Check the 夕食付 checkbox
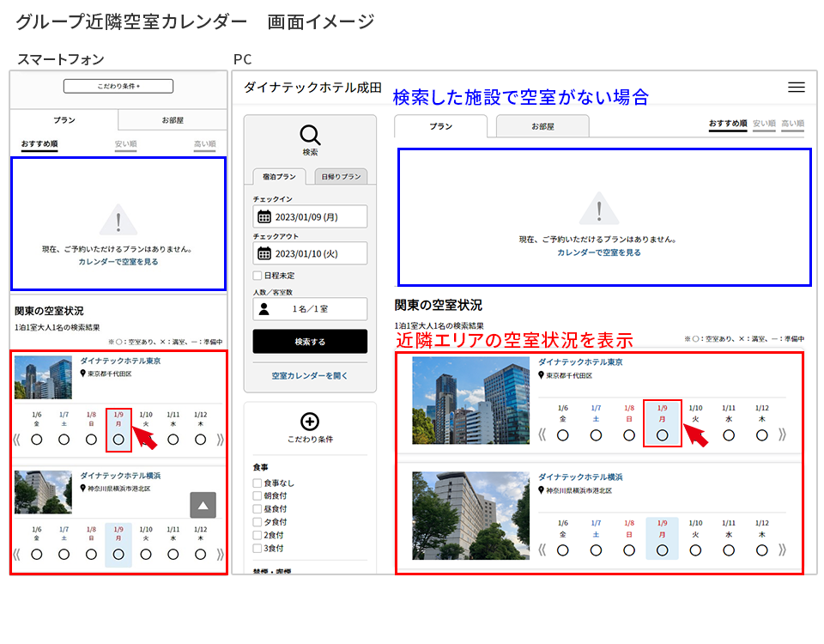This screenshot has width=824, height=644. (x=257, y=522)
